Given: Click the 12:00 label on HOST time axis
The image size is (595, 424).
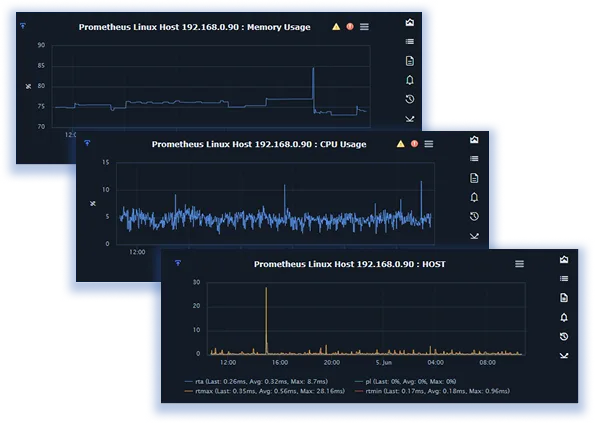Looking at the screenshot, I should tap(228, 363).
